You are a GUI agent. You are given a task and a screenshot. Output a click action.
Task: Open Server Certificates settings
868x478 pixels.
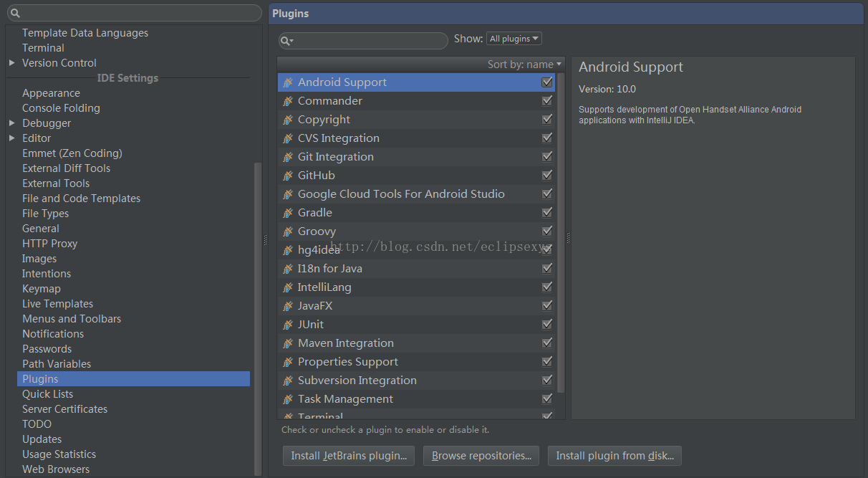click(x=64, y=409)
